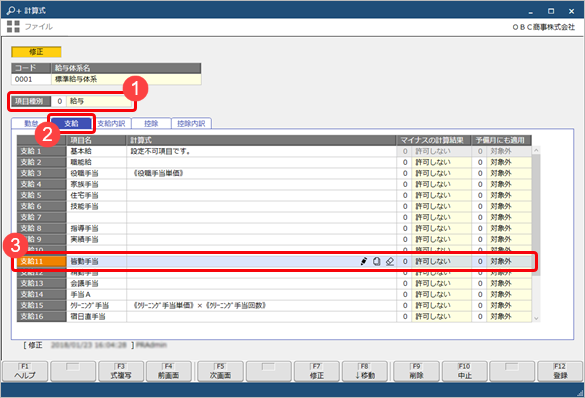
Task: Click 許可しない in the 支給 7 row
Action: [x=441, y=217]
